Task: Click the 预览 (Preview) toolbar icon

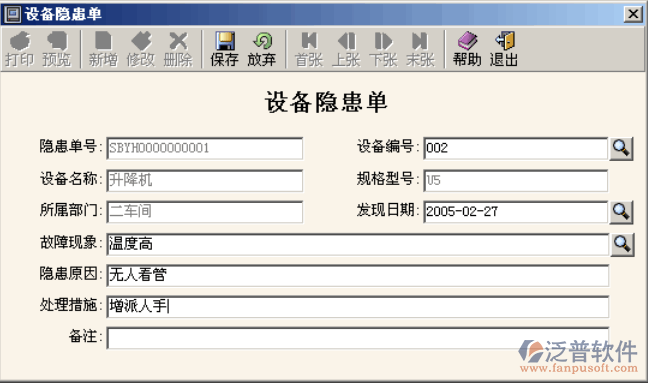Action: point(57,49)
